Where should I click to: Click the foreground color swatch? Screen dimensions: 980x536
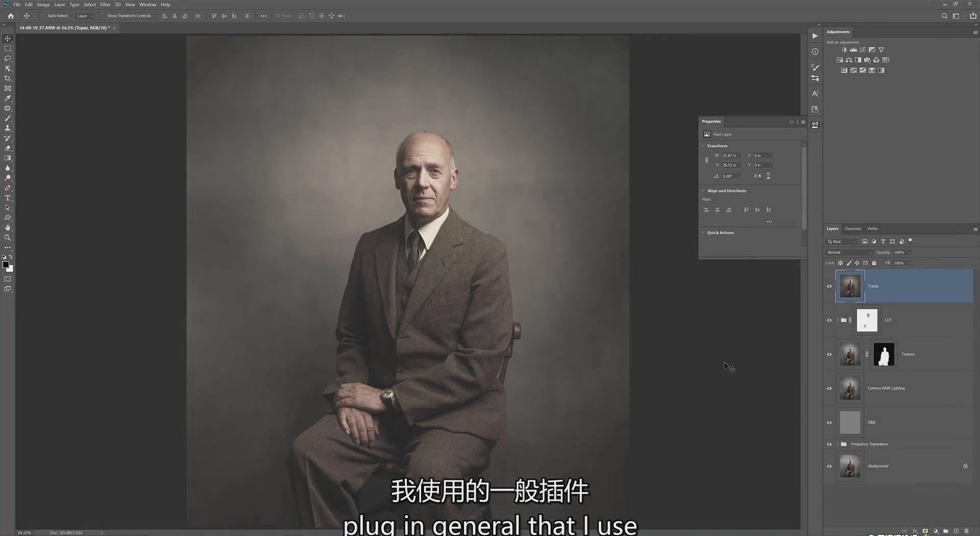tap(7, 264)
